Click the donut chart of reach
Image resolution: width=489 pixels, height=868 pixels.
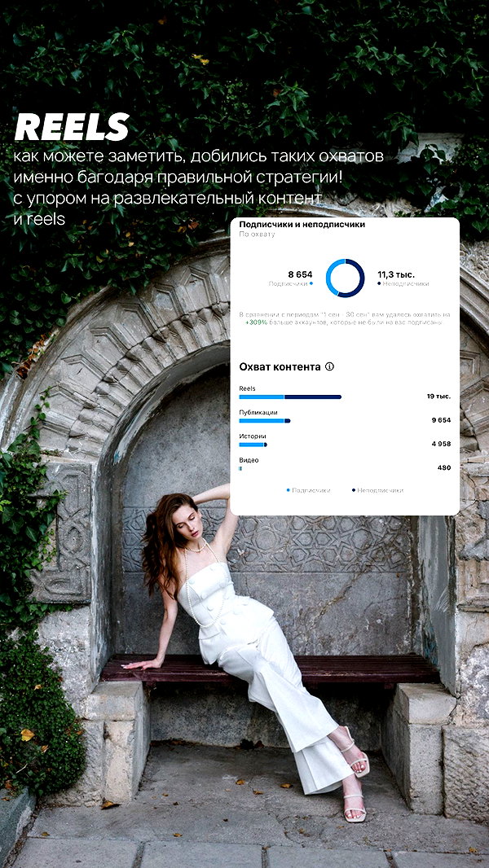[345, 278]
